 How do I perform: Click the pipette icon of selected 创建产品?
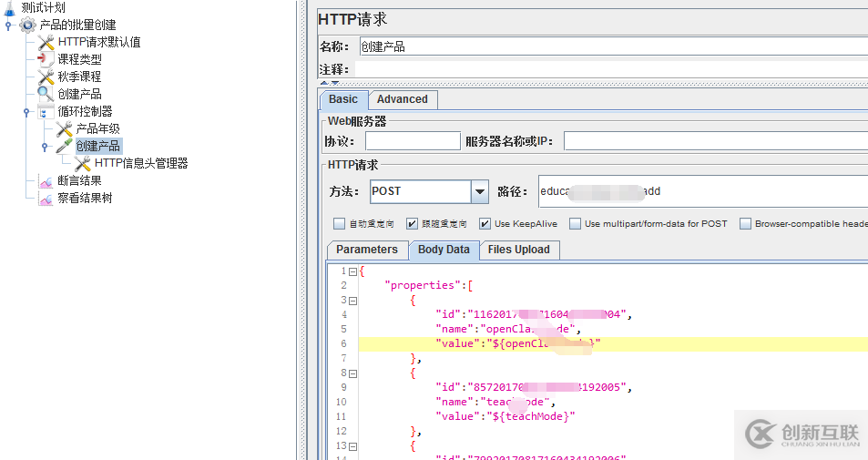pos(65,146)
